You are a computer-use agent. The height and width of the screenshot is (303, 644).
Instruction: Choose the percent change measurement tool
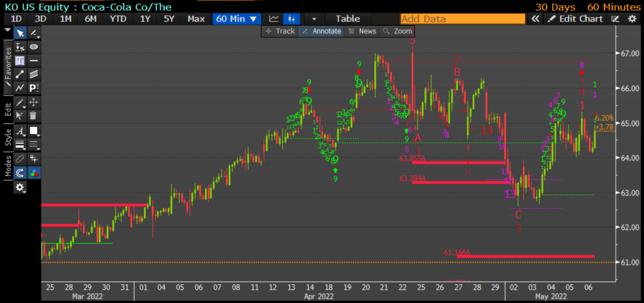[x=19, y=47]
